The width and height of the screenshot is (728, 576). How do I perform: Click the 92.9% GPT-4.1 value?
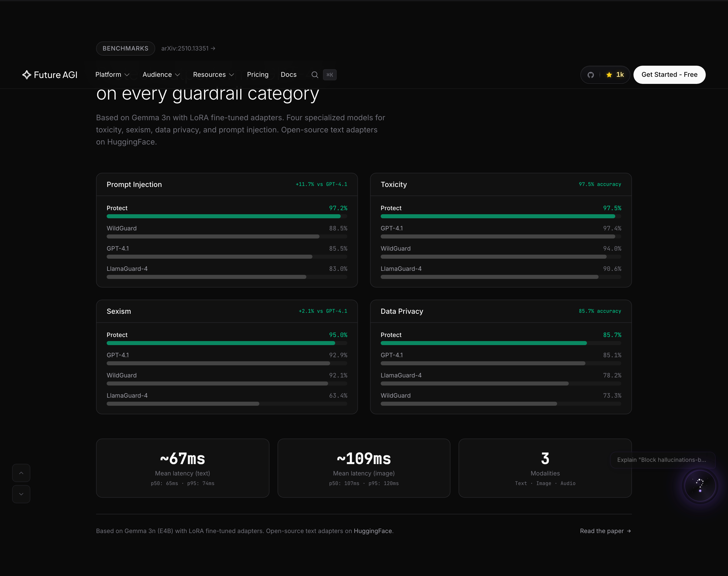(338, 355)
